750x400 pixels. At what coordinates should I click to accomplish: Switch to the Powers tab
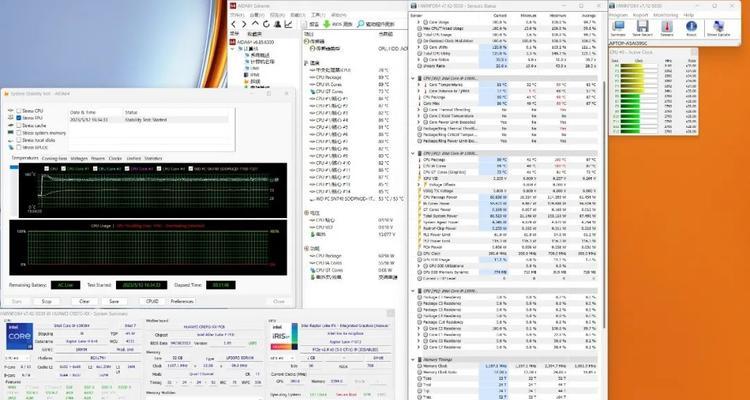pyautogui.click(x=98, y=158)
